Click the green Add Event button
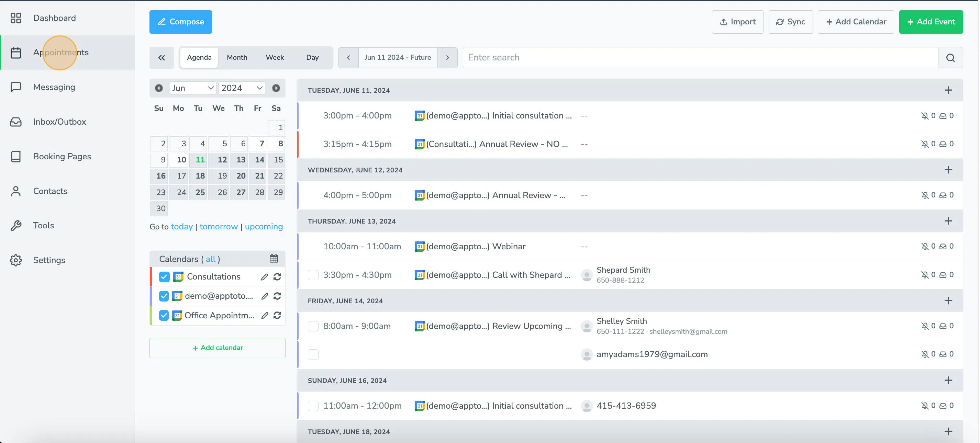This screenshot has width=980, height=443. point(931,22)
